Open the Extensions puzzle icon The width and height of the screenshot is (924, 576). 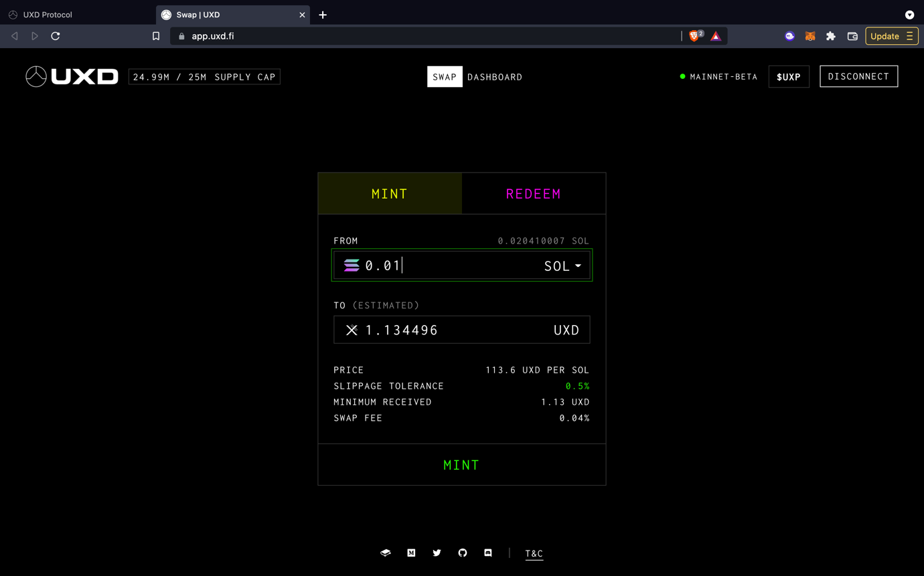tap(831, 36)
